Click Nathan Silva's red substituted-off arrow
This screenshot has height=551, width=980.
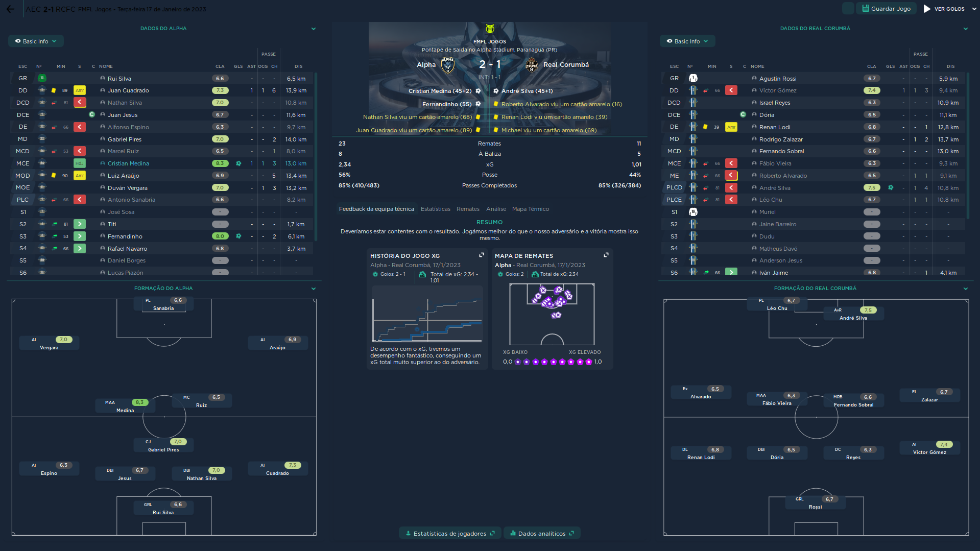(x=80, y=103)
